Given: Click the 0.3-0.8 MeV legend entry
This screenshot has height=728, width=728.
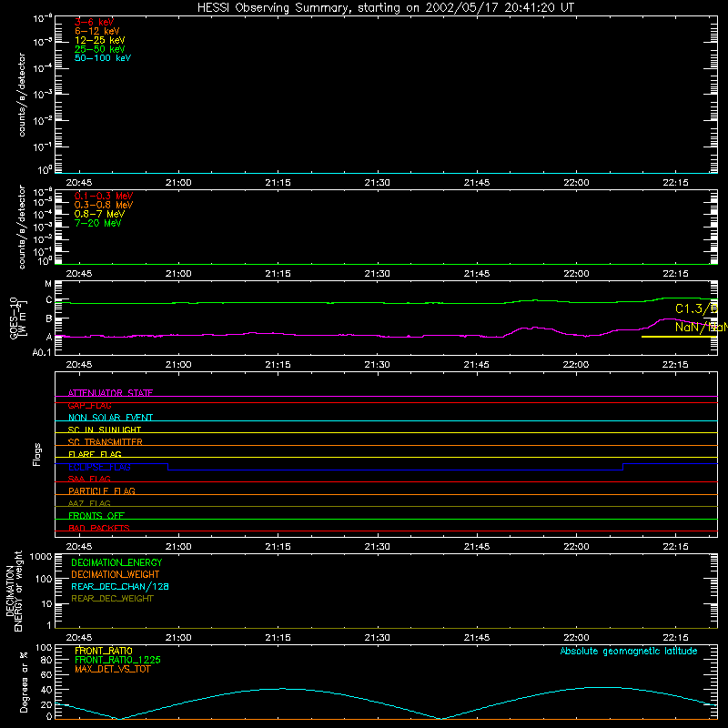Looking at the screenshot, I should [104, 205].
